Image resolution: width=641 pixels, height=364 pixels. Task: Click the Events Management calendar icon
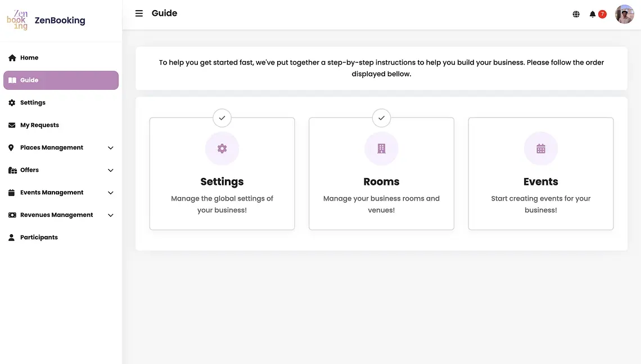(x=11, y=193)
